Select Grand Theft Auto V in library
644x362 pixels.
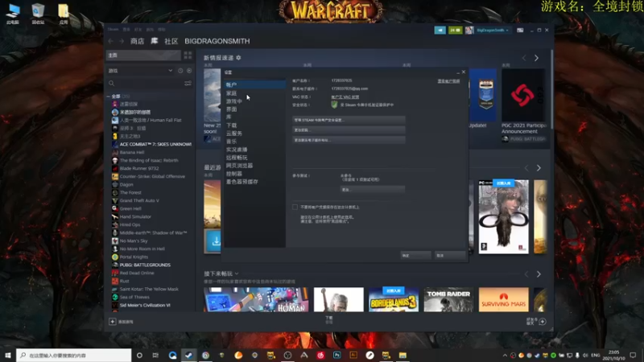139,200
